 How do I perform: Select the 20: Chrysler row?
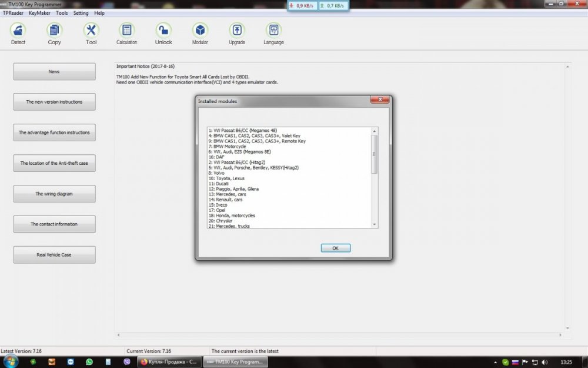coord(220,221)
